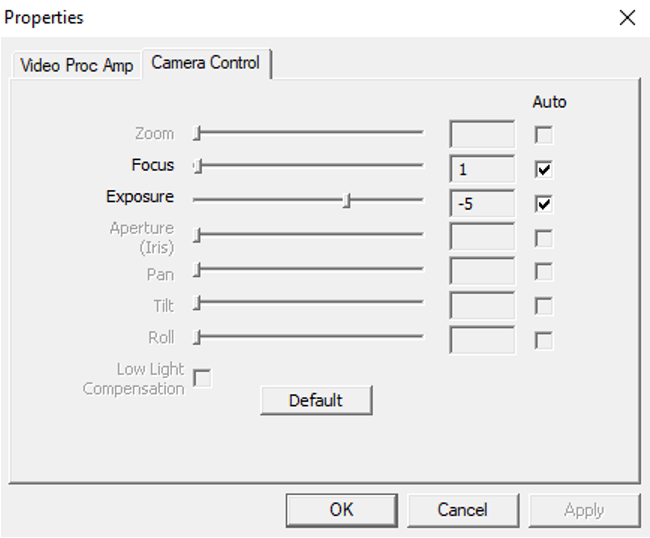Switch to the Video Proc Amp tab
The width and height of the screenshot is (650, 538).
pos(77,65)
